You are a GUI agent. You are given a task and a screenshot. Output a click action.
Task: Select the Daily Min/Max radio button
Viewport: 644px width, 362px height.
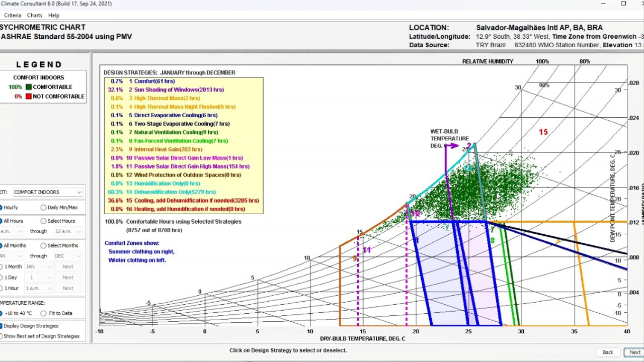coord(44,207)
